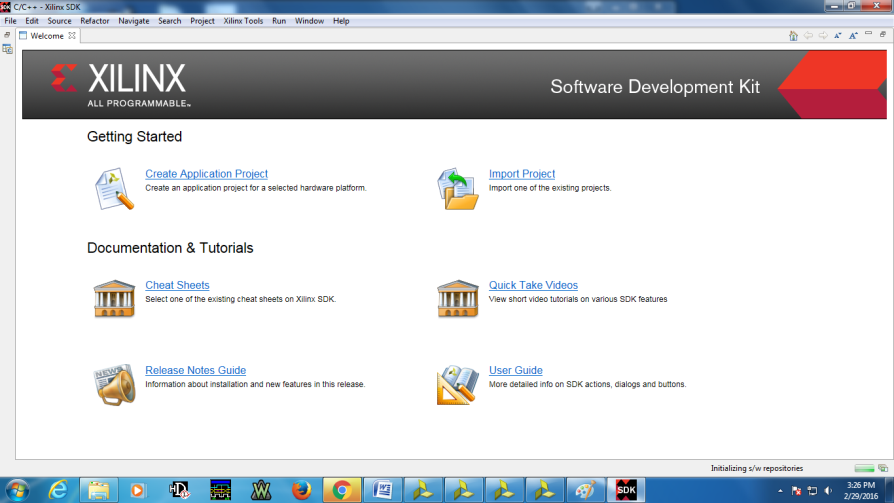Open the Search menu

pos(169,21)
